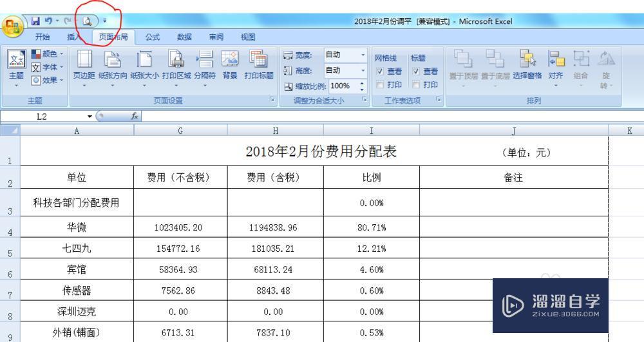Switch to the 数据 tab

[x=184, y=37]
